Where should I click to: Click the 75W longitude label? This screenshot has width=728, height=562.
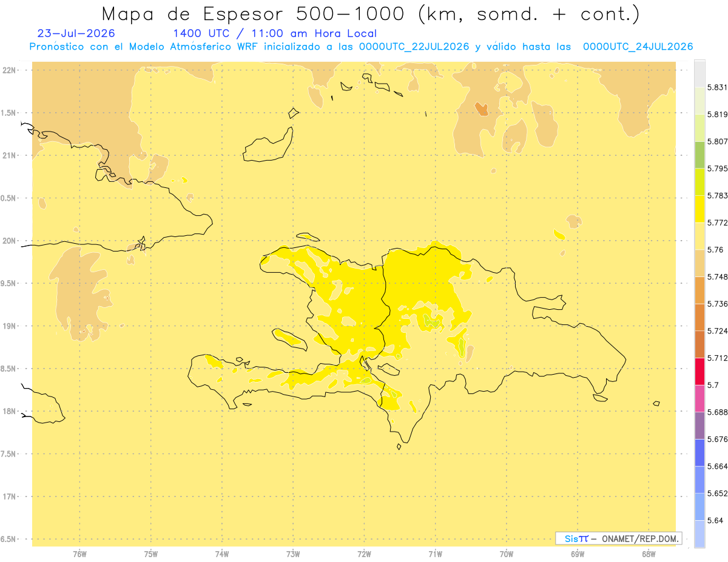150,554
